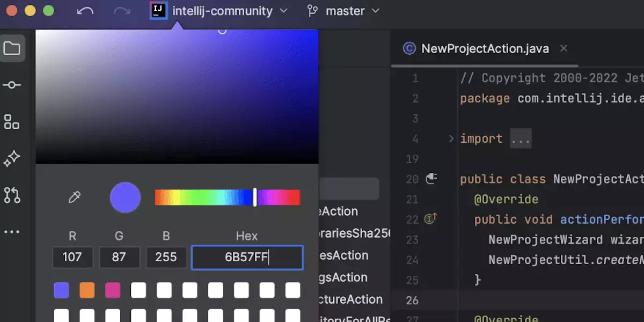Open the Project folder tool window
644x322 pixels.
tap(12, 48)
